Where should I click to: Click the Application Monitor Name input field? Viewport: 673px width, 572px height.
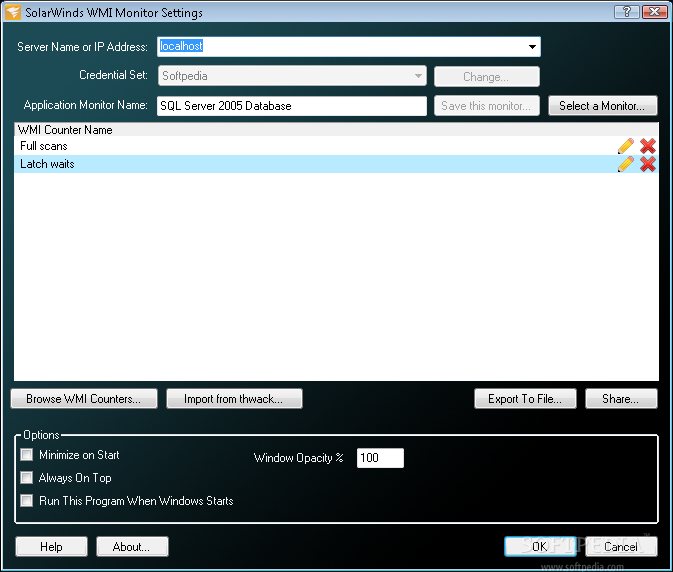pyautogui.click(x=291, y=106)
